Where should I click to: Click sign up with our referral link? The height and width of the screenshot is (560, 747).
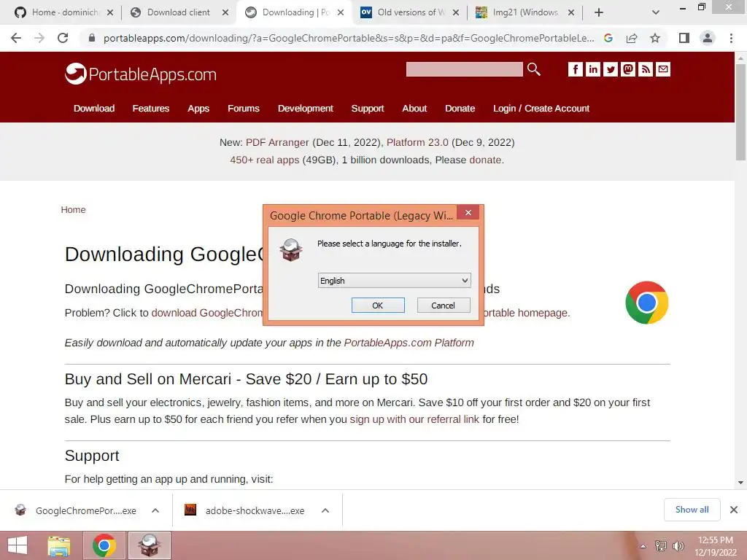pyautogui.click(x=414, y=419)
